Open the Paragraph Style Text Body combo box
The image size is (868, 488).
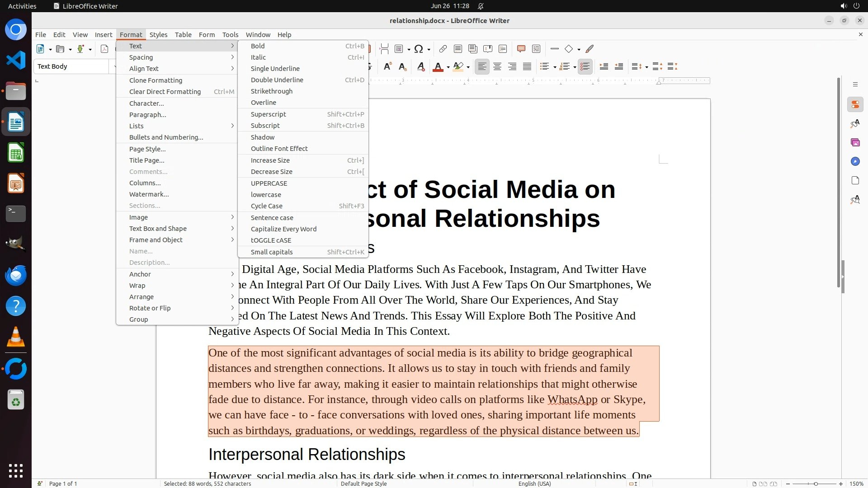(x=72, y=66)
